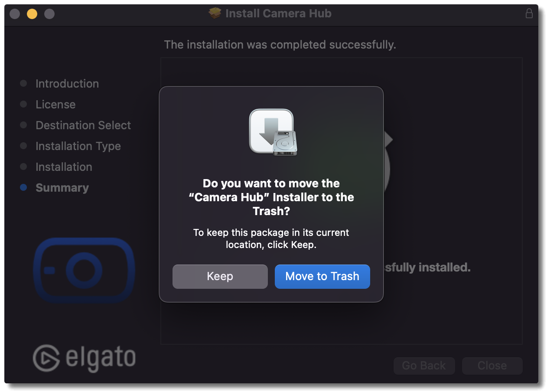Click the "installation was completed successfully" heading
The width and height of the screenshot is (547, 392).
(x=280, y=45)
